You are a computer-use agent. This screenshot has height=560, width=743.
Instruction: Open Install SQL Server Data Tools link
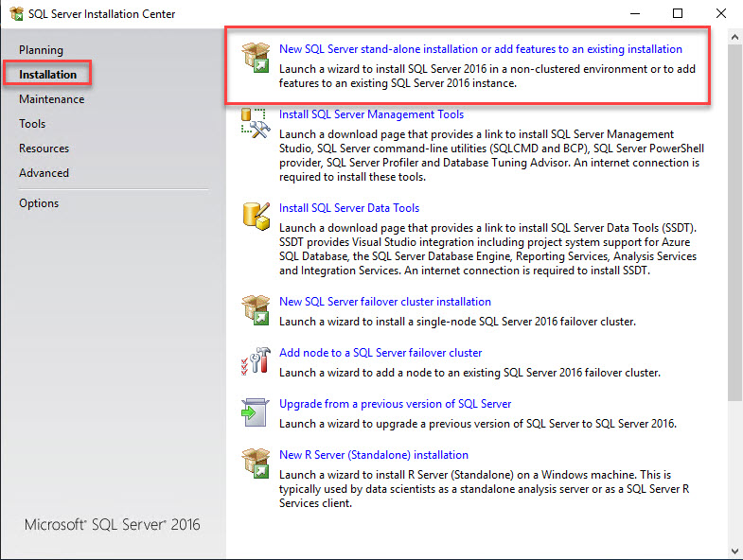[349, 208]
